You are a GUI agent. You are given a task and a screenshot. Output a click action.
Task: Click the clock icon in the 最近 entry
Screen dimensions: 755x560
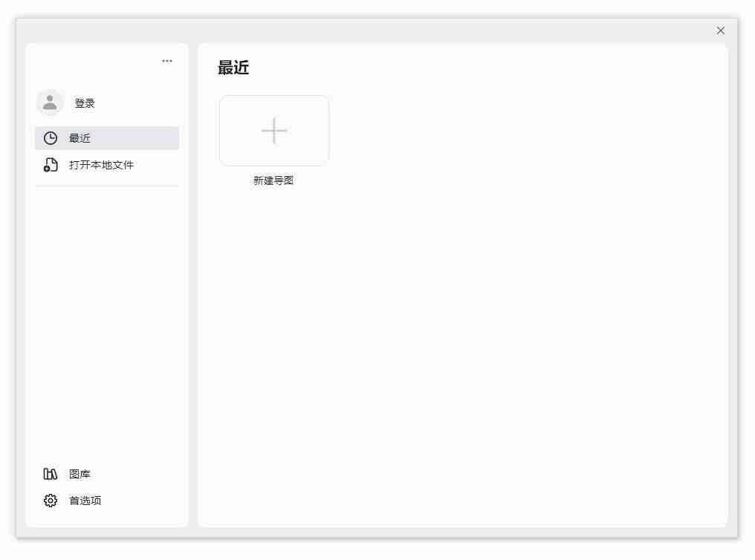pos(50,137)
